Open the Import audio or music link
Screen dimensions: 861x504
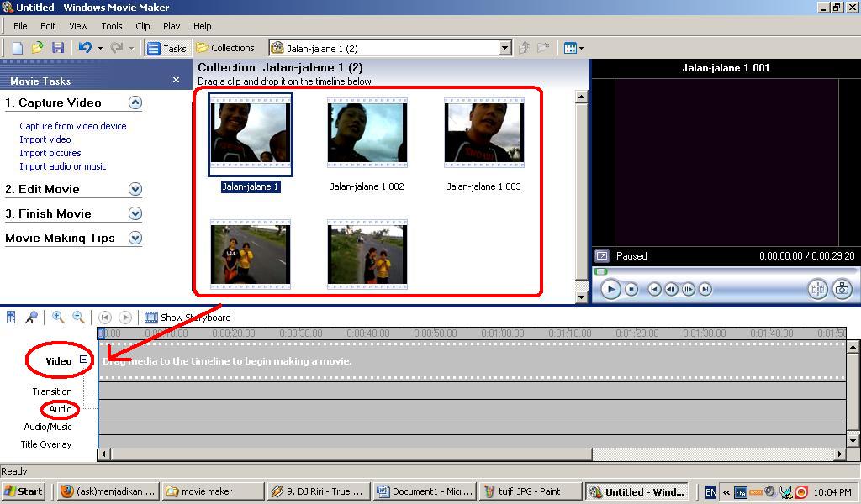63,166
